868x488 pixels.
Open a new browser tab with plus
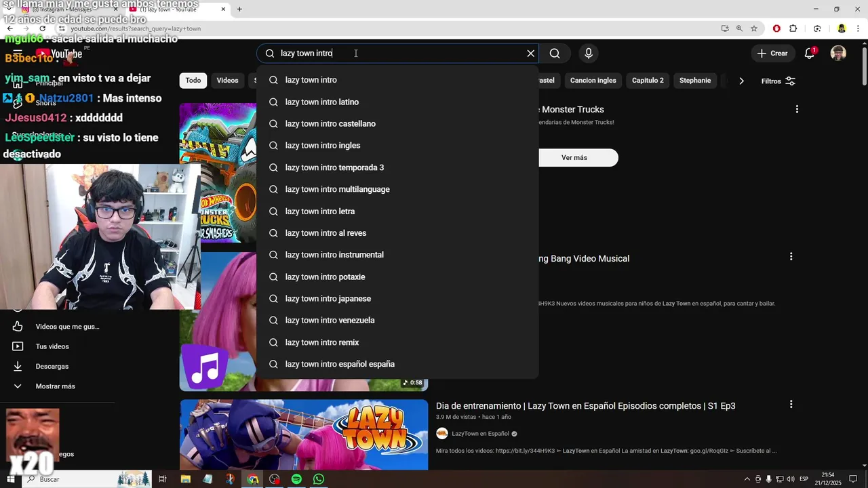[239, 9]
